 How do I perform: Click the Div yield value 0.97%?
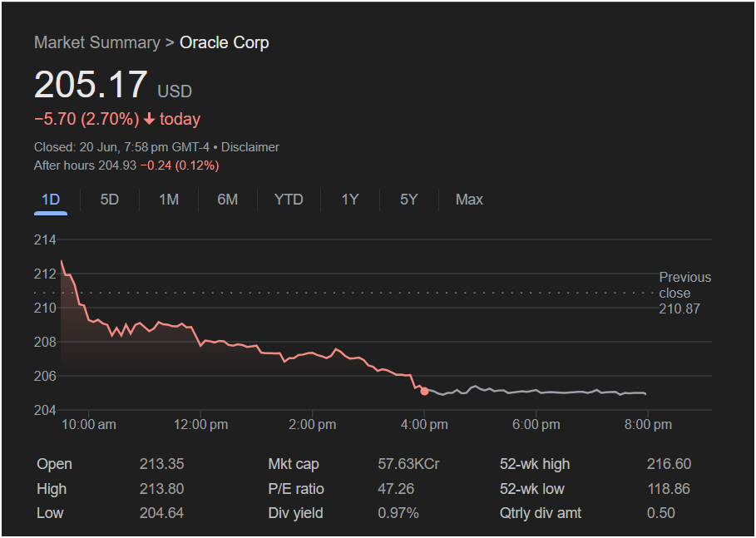[398, 513]
